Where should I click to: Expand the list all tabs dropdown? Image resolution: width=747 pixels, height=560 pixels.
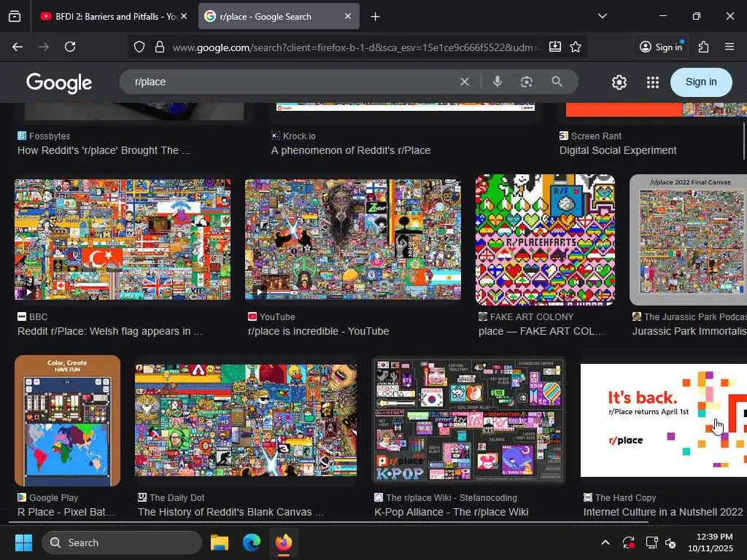point(602,16)
